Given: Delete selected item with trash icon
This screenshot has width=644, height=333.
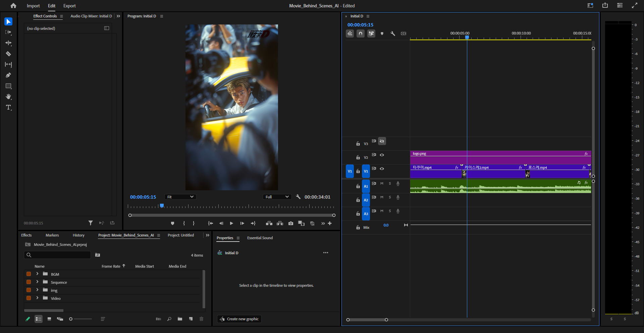Looking at the screenshot, I should (202, 319).
